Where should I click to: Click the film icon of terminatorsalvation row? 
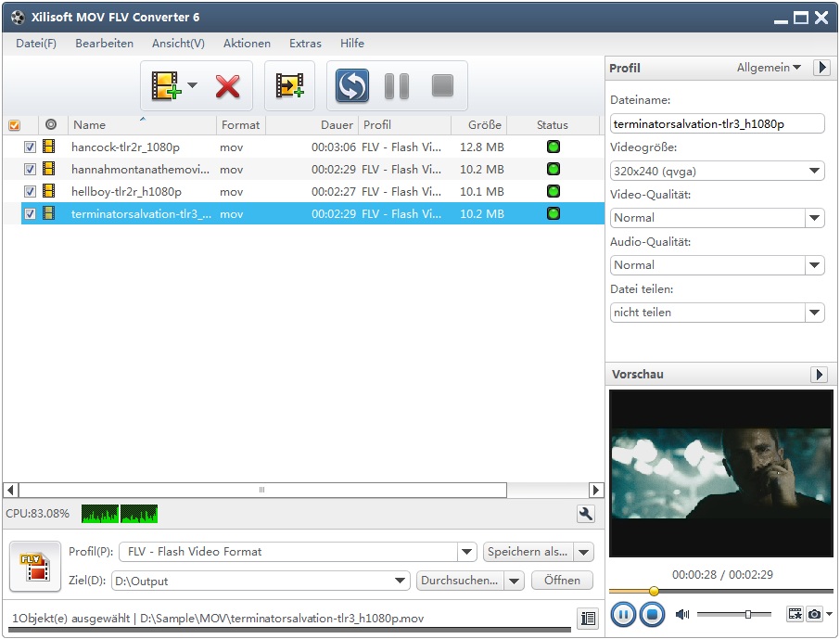coord(49,213)
